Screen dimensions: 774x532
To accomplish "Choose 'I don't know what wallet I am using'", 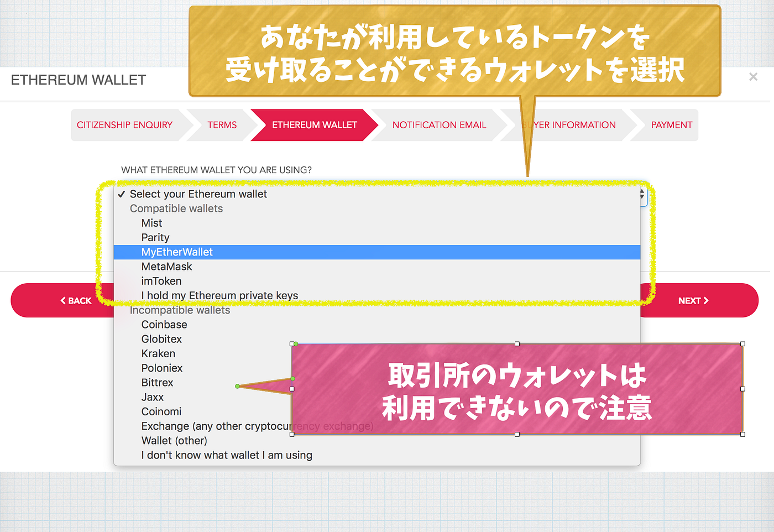I will (x=377, y=455).
